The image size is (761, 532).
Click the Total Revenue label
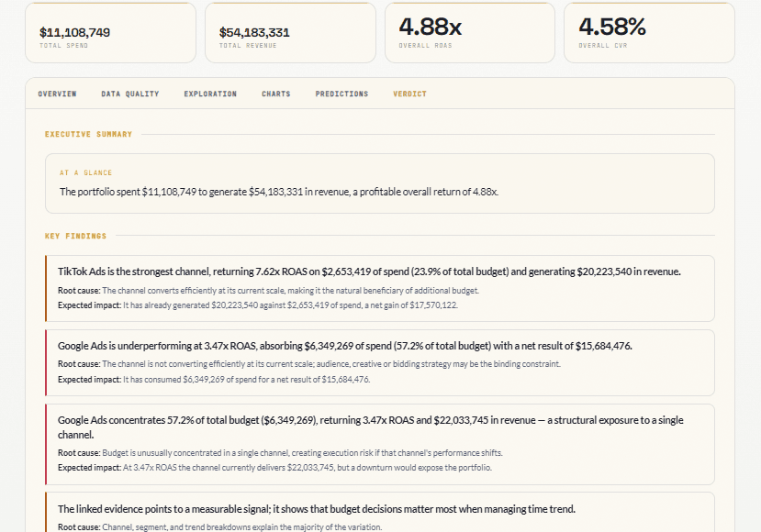click(x=248, y=46)
